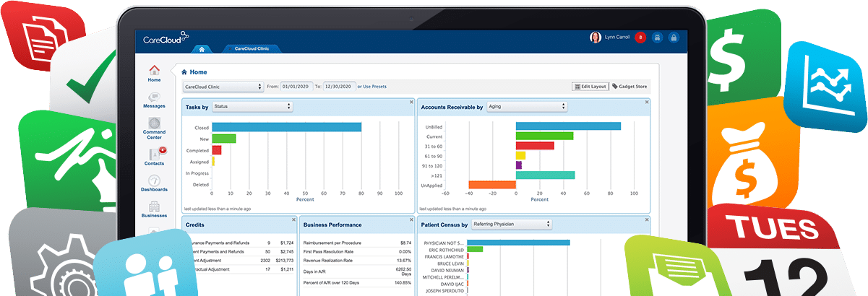Open the CareCloud Clinic practice selector dropdown

click(223, 87)
